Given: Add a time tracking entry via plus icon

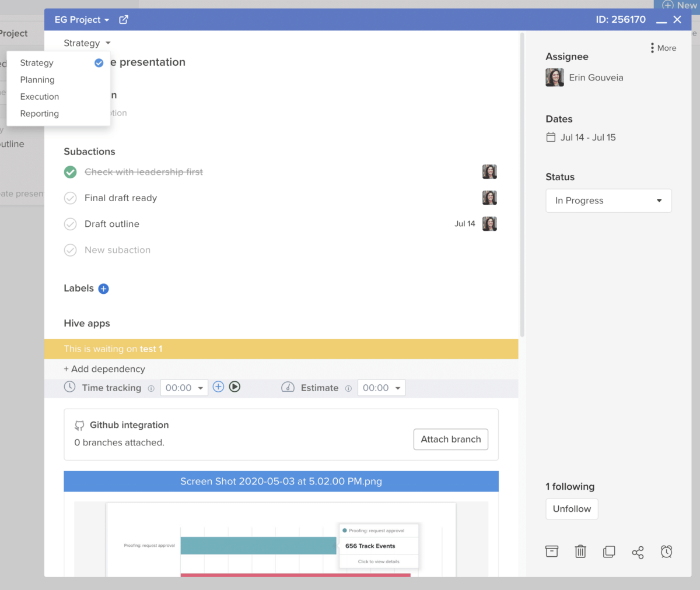Looking at the screenshot, I should [218, 387].
